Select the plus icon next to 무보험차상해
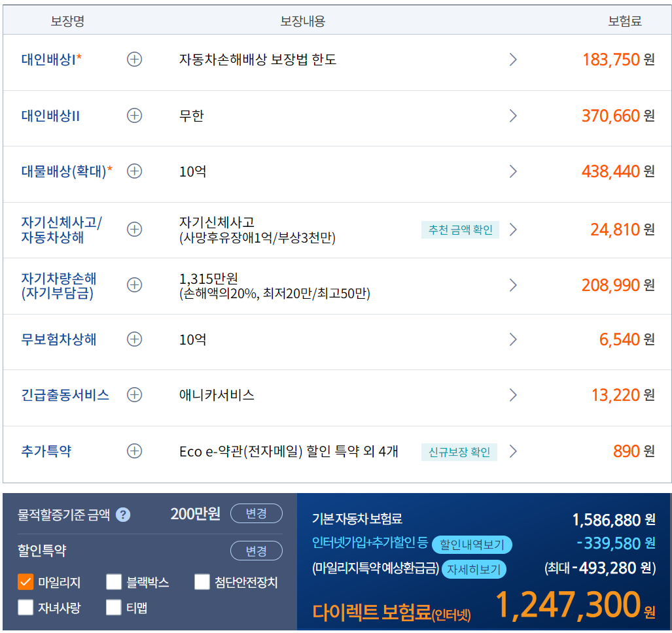The image size is (672, 633). click(134, 339)
